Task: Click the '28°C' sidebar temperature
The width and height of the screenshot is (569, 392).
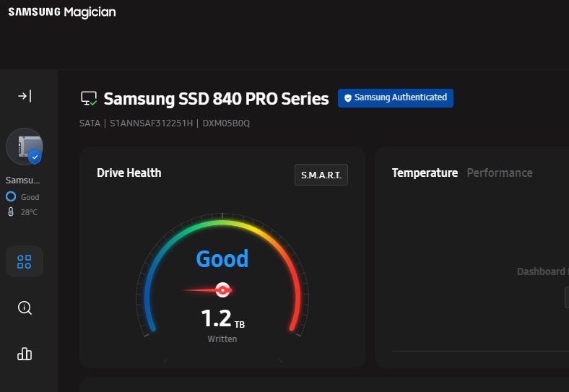Action: (29, 212)
